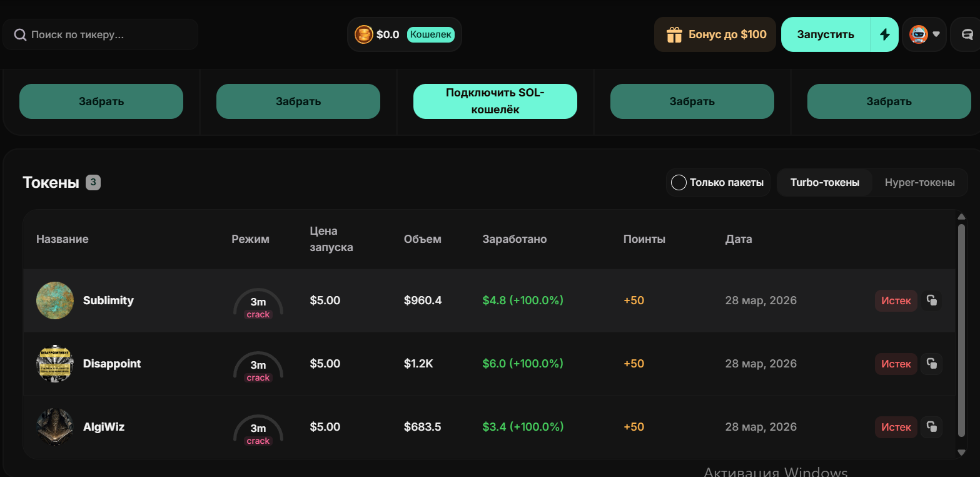
Task: Click the gold coin balance icon
Action: coord(364,34)
